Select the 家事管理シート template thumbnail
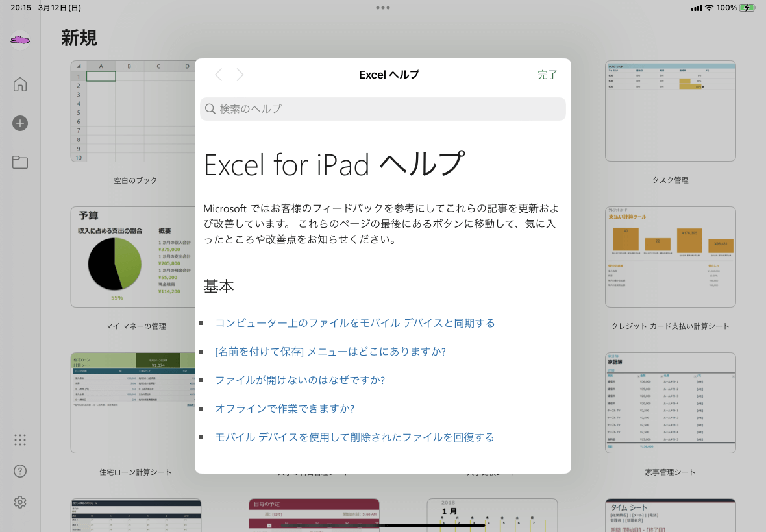The image size is (766, 532). [x=670, y=403]
